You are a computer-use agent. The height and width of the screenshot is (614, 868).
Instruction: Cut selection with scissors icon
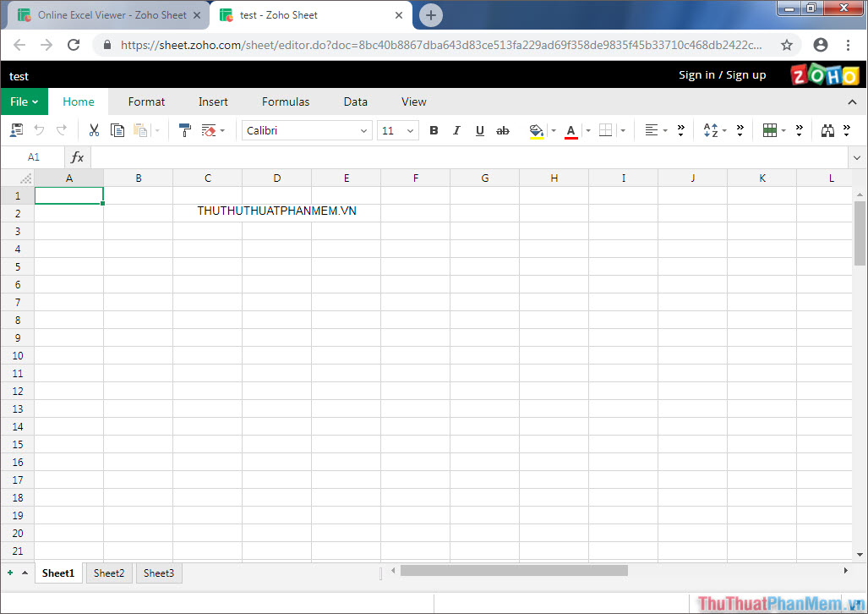[x=94, y=130]
